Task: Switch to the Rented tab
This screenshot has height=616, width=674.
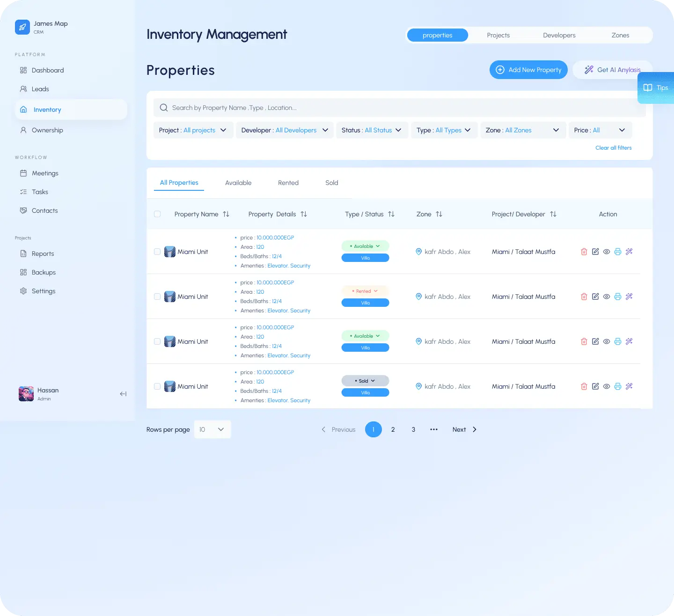Action: pos(288,182)
